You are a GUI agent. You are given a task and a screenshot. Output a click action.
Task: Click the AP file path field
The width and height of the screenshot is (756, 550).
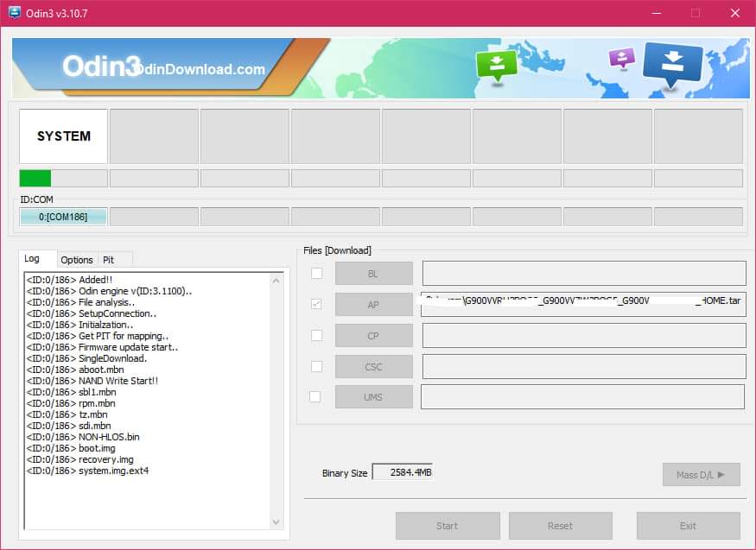click(583, 305)
